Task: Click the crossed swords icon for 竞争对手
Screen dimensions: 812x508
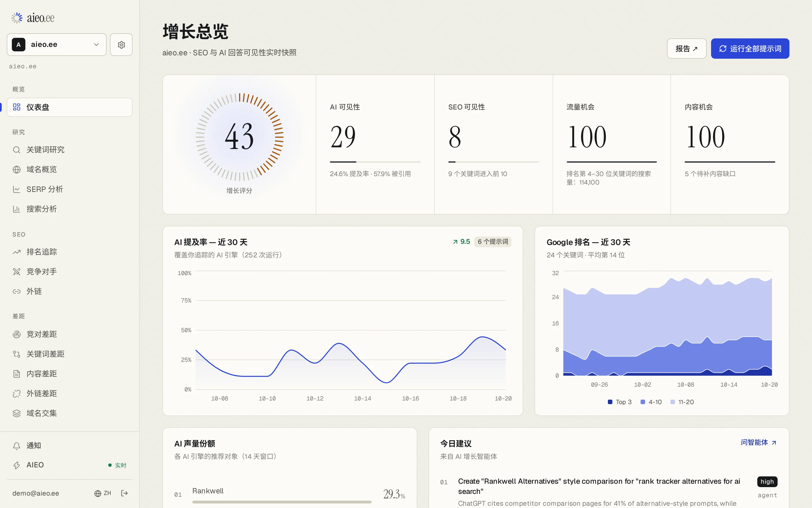Action: [x=16, y=272]
